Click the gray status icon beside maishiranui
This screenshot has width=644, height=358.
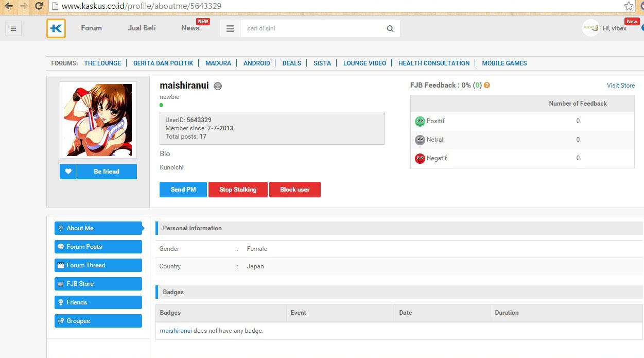coord(218,86)
